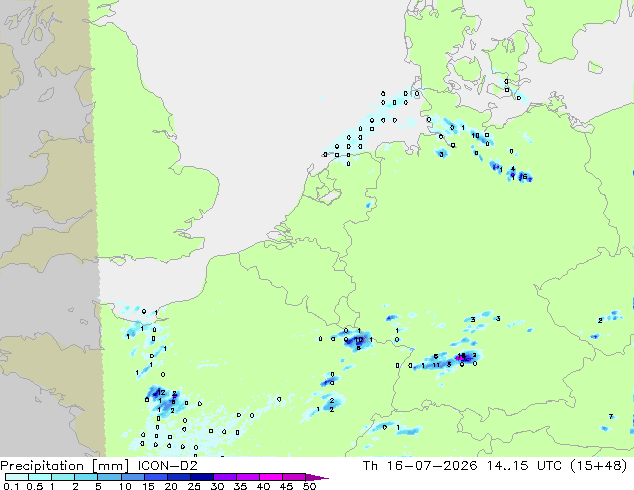Click the '0.1' legend label
This screenshot has width=634, height=490.
[11, 486]
